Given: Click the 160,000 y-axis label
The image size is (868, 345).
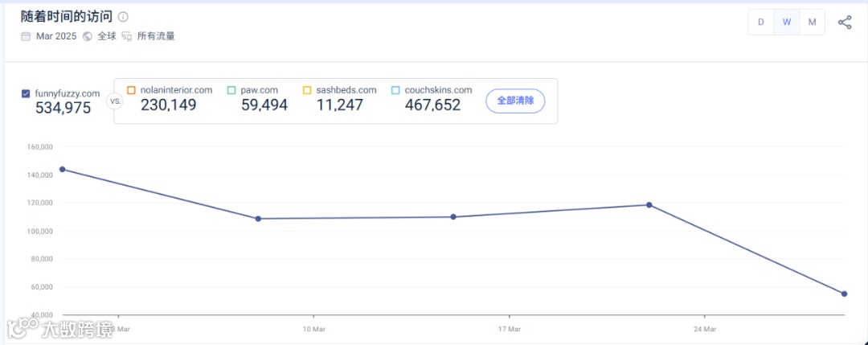Looking at the screenshot, I should 39,147.
